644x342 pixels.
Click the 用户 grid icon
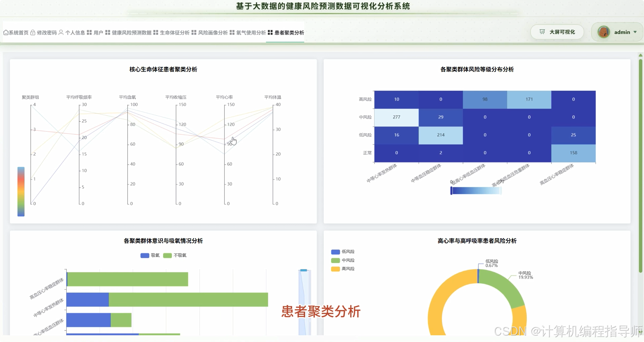coord(89,32)
